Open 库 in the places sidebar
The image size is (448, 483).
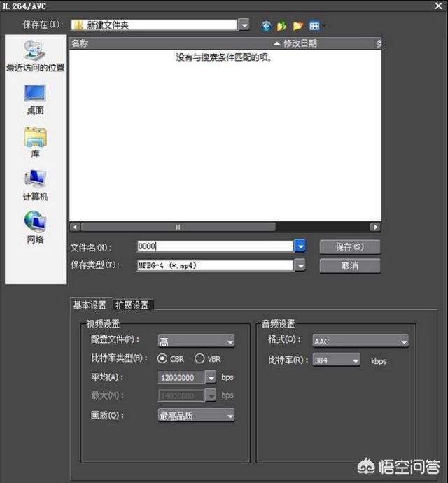pos(35,141)
